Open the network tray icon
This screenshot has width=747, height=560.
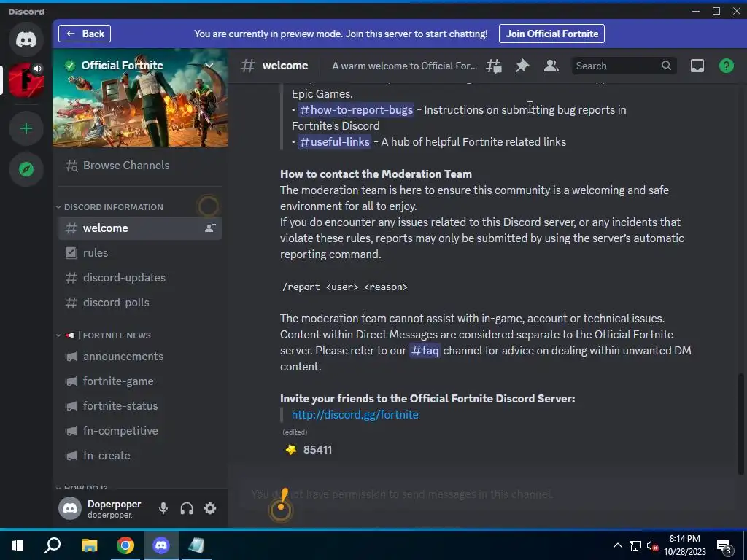[635, 545]
